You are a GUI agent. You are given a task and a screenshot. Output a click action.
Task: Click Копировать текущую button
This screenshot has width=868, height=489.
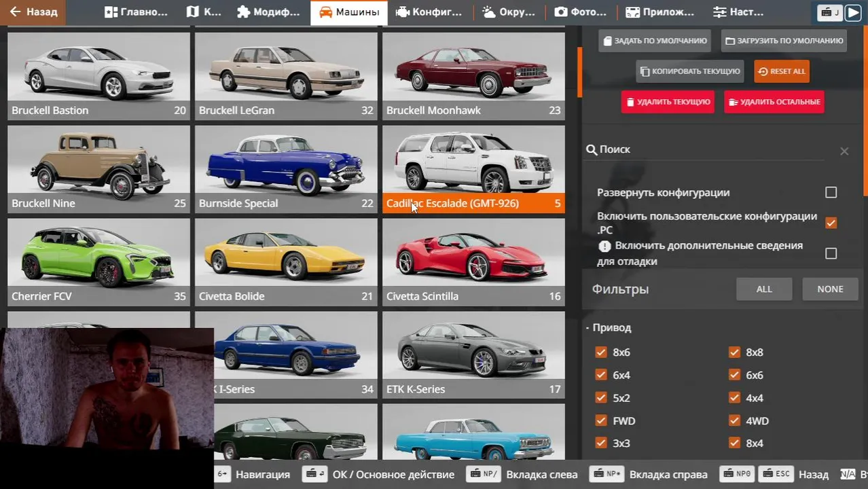[690, 71]
